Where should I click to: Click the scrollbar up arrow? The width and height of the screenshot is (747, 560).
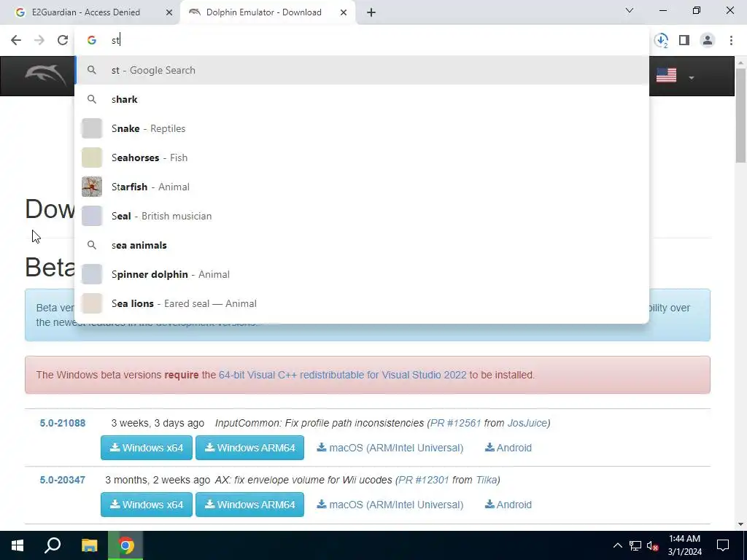pos(740,63)
